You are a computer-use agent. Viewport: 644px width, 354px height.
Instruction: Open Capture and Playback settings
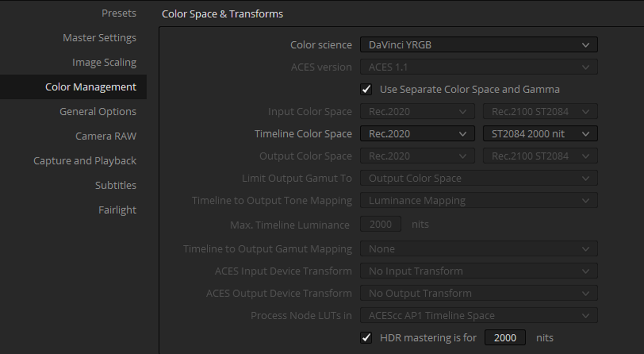[x=85, y=161]
